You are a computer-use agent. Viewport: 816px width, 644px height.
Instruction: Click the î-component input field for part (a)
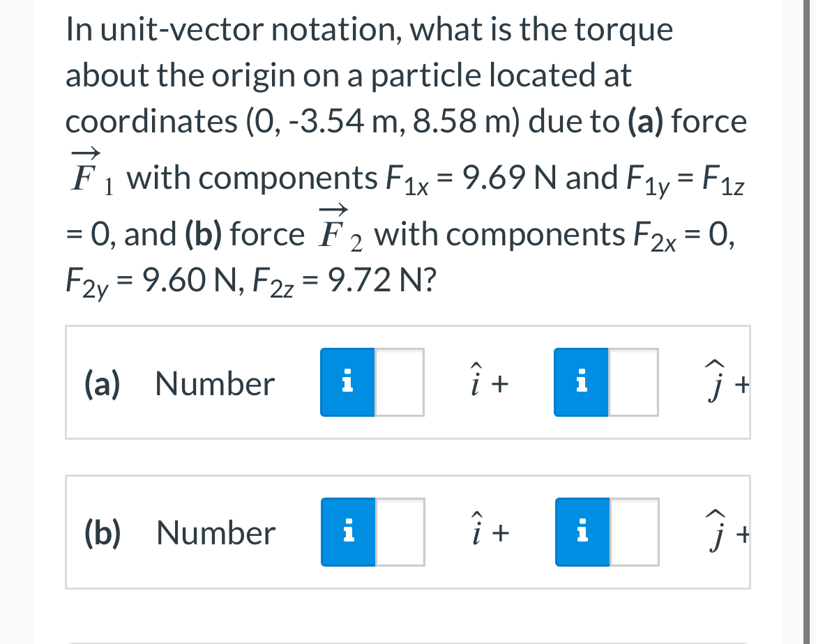400,382
